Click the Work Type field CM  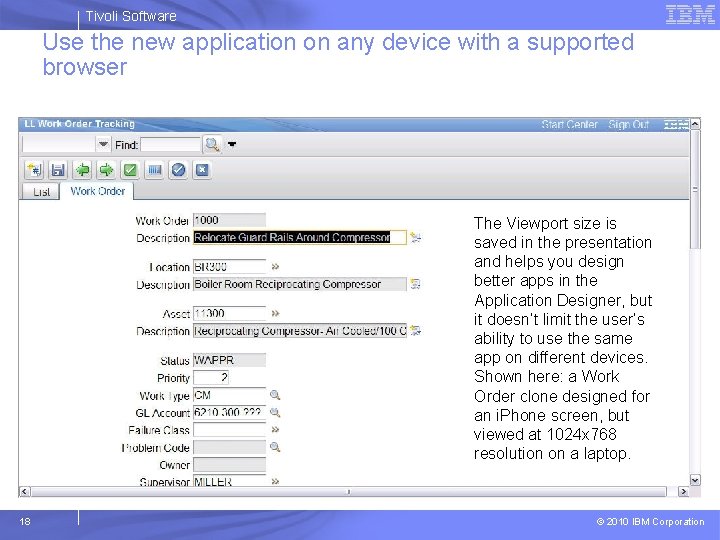[229, 395]
